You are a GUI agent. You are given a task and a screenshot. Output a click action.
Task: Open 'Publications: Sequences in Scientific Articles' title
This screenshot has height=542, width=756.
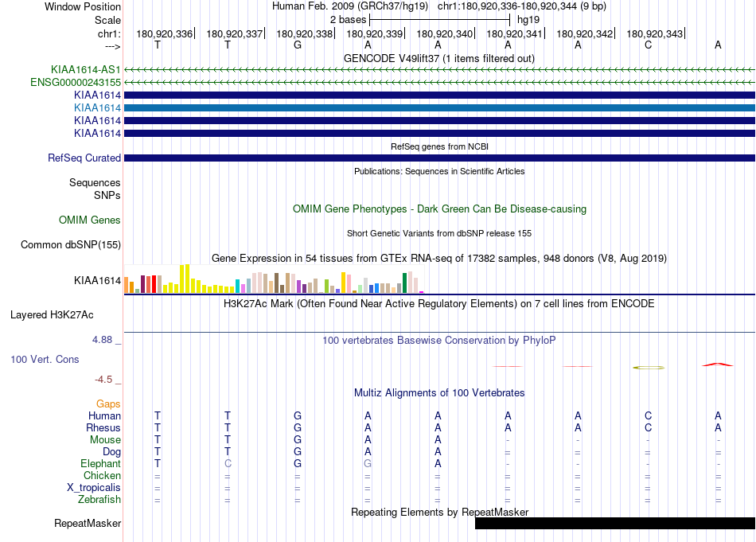coord(439,171)
